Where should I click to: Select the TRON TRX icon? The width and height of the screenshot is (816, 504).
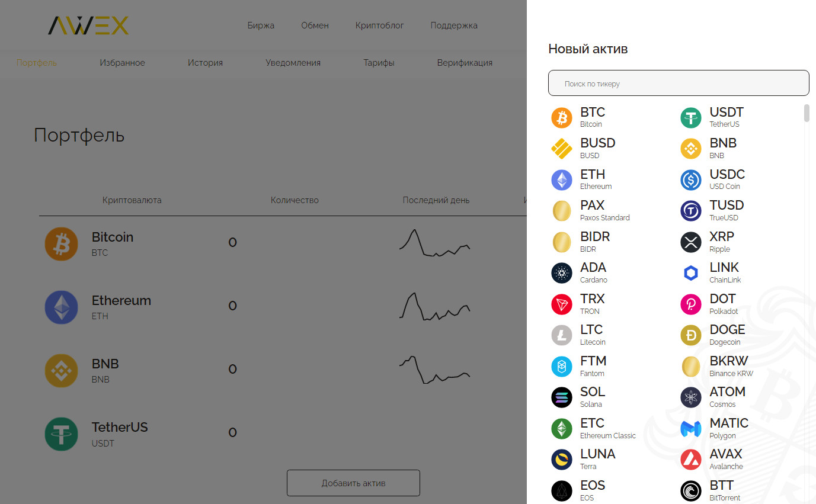[x=562, y=304]
